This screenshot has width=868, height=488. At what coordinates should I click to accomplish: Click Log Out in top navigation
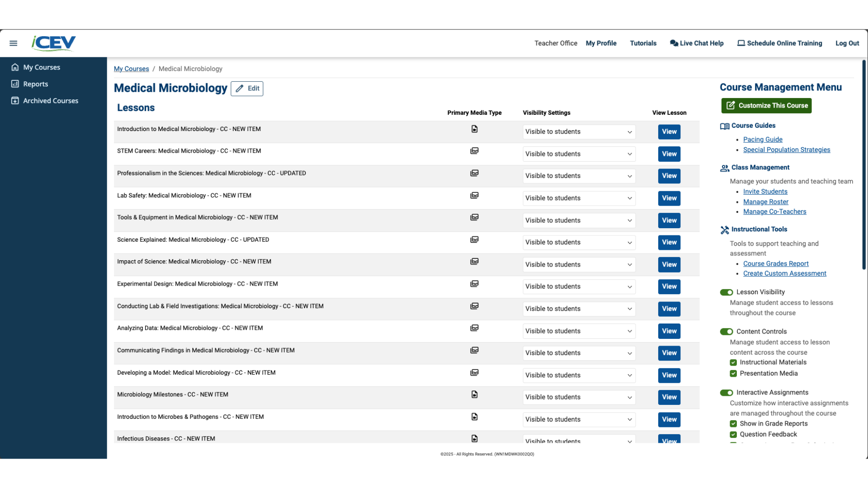847,43
